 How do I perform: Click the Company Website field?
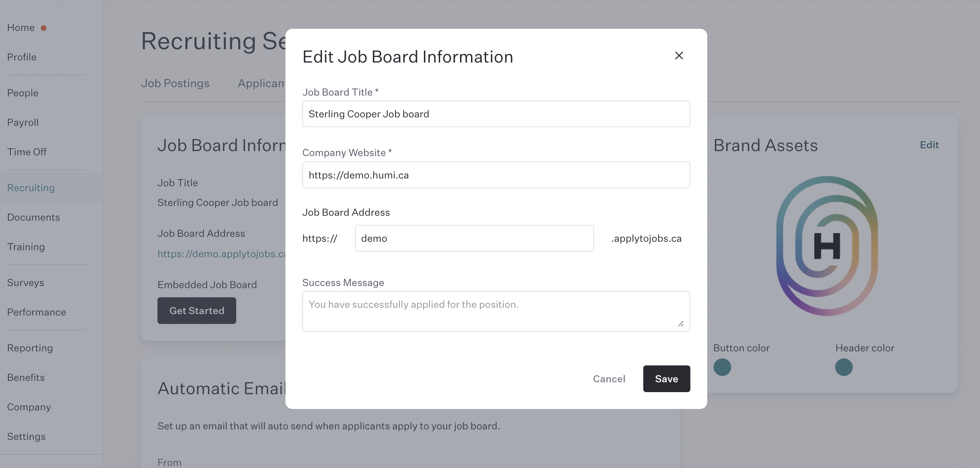[496, 175]
